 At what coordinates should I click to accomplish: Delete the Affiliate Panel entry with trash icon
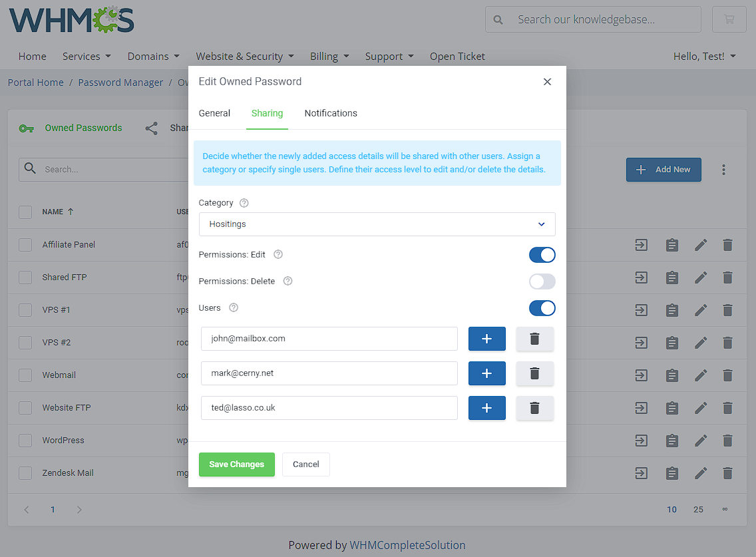pos(727,245)
